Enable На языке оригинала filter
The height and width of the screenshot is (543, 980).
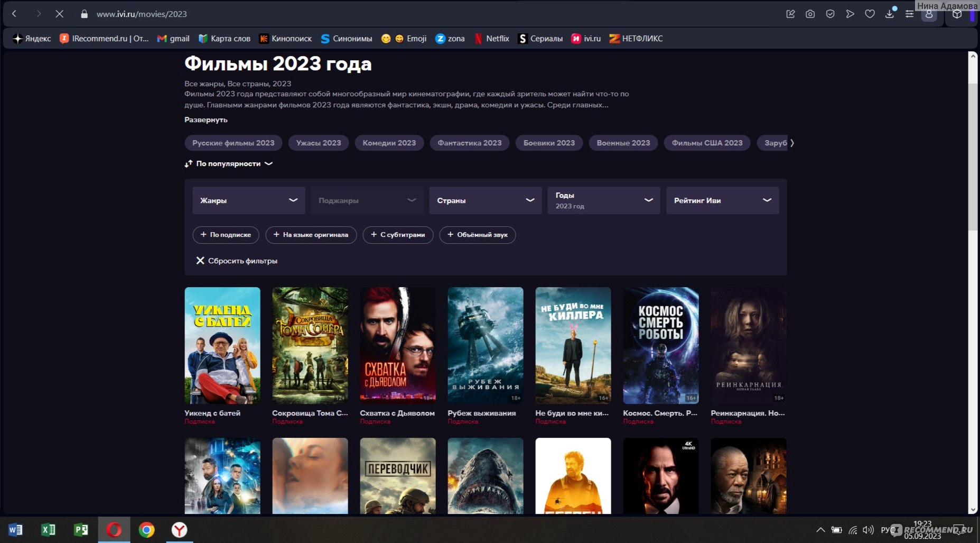[311, 235]
